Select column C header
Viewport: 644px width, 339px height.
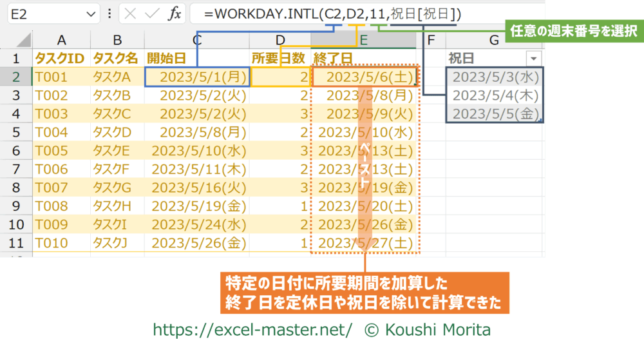click(x=197, y=41)
